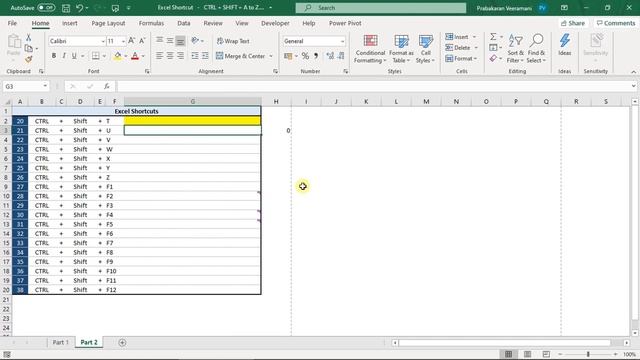Viewport: 640px width, 360px height.
Task: Open the font size 11 dropdown
Action: click(123, 41)
